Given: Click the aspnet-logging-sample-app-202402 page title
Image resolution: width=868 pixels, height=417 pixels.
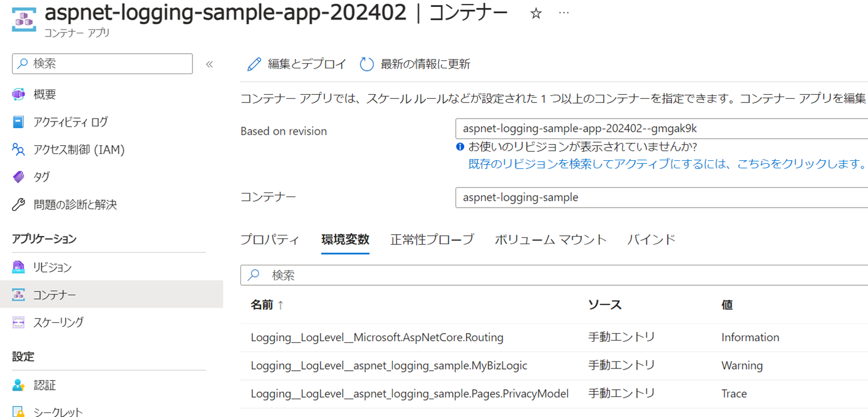Looking at the screenshot, I should point(225,13).
